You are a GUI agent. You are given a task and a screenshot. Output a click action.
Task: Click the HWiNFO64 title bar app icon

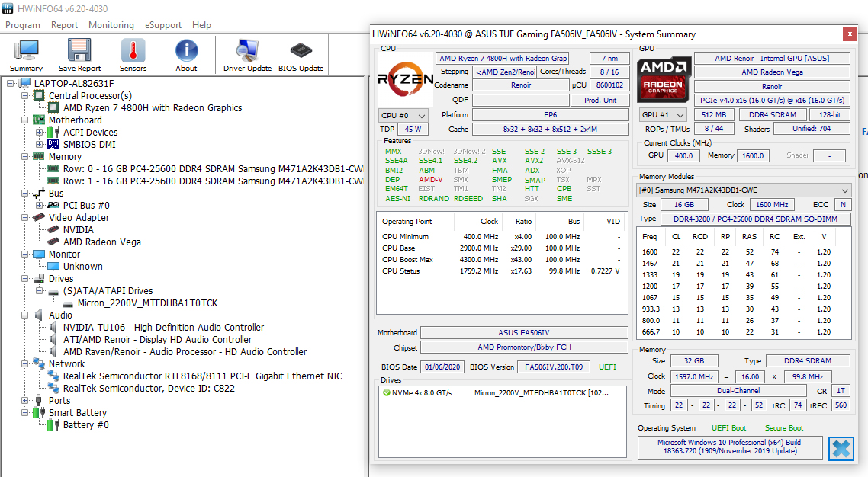pyautogui.click(x=8, y=8)
